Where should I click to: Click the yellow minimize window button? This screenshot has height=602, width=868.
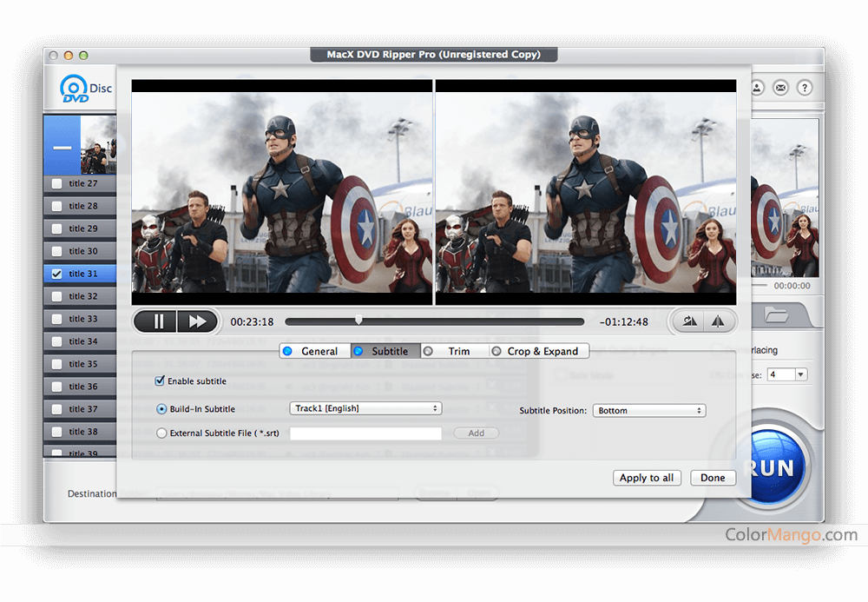68,56
